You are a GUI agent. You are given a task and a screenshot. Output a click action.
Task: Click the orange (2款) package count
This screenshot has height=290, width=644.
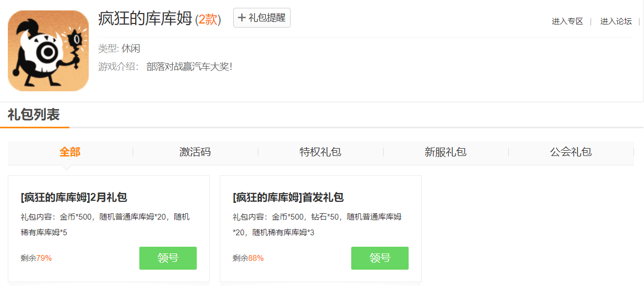(208, 20)
